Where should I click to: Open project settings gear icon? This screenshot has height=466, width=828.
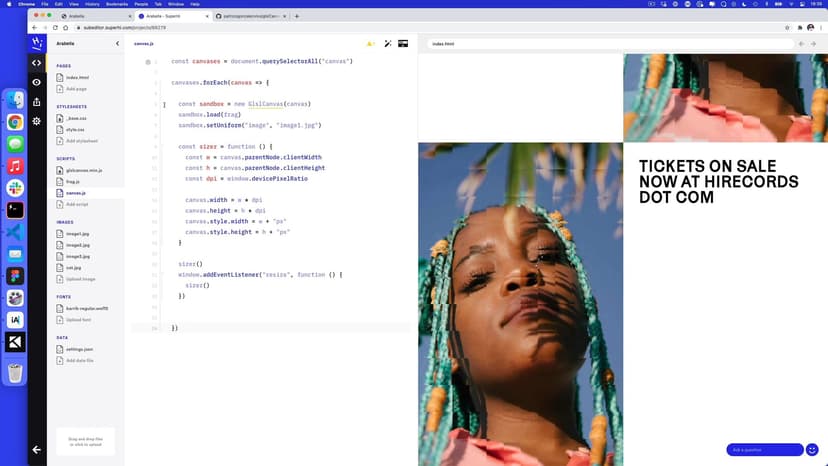pos(37,121)
